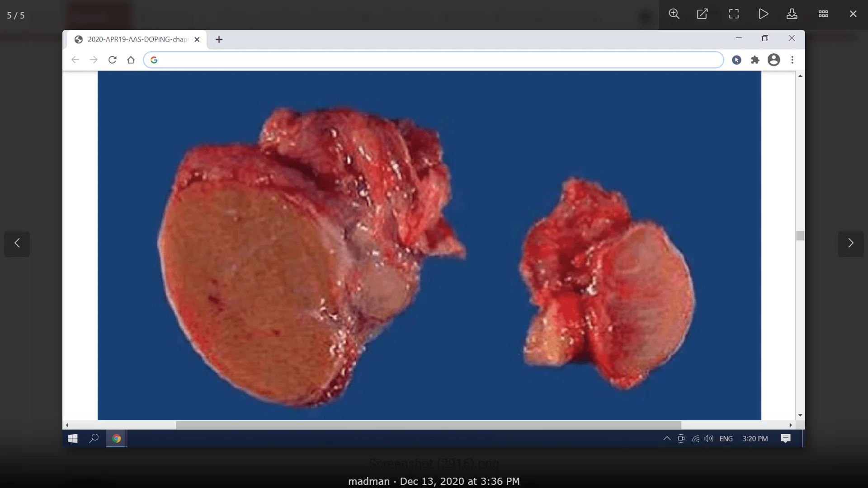The height and width of the screenshot is (488, 868).
Task: Show hidden tray icons chevron
Action: click(666, 438)
